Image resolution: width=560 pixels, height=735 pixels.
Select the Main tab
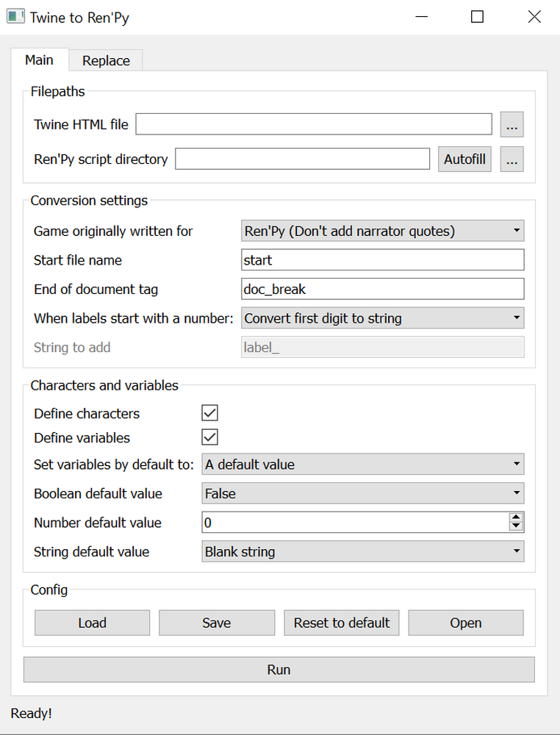click(39, 60)
